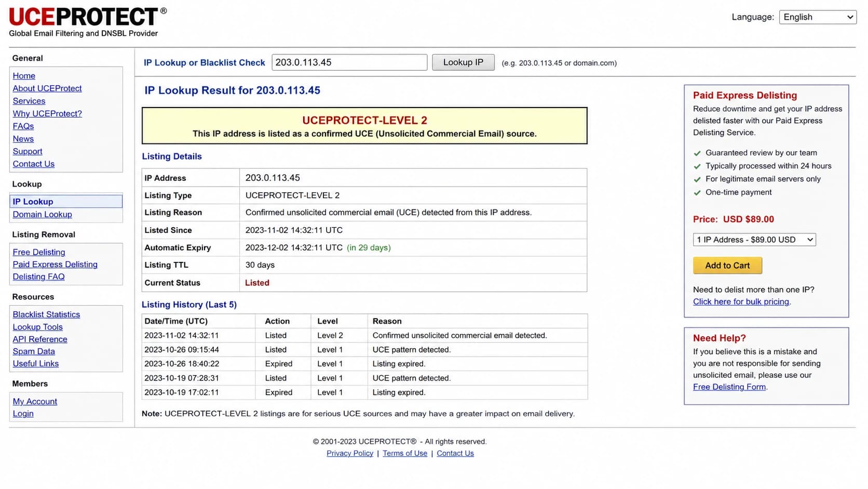Image resolution: width=868 pixels, height=489 pixels.
Task: Open the Privacy Policy footer link
Action: pyautogui.click(x=350, y=454)
